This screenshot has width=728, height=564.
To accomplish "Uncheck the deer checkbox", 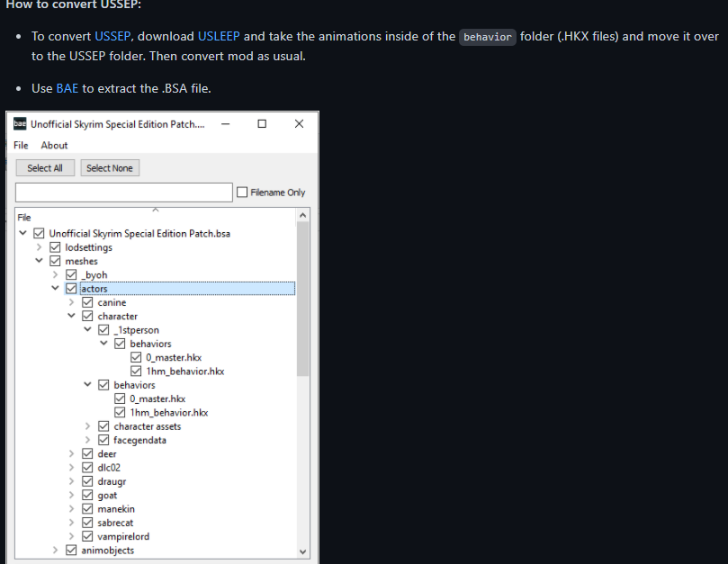I will [88, 453].
